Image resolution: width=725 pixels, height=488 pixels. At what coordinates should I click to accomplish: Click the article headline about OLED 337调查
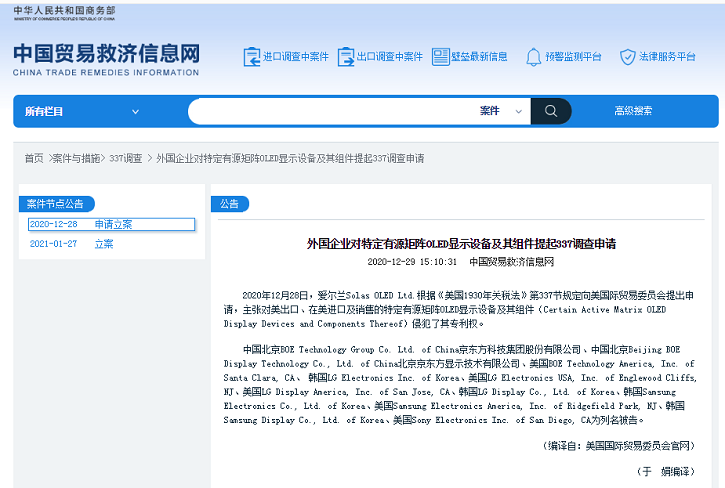pos(461,244)
